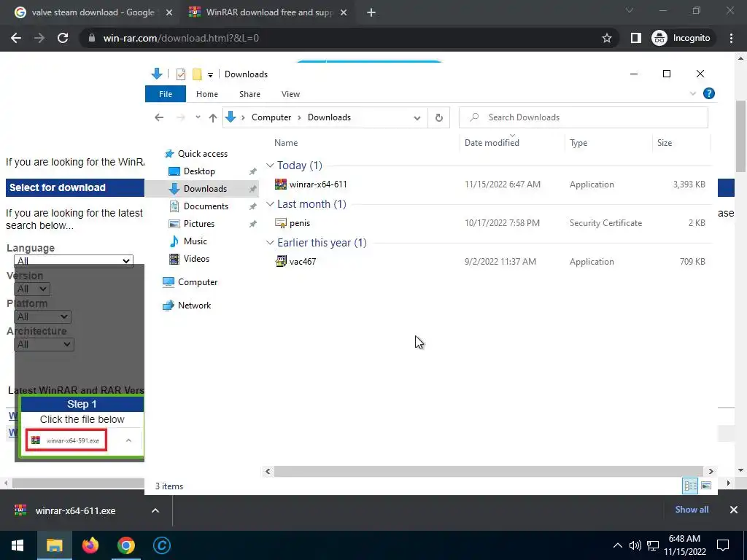Open the Windows Start menu
This screenshot has height=560, width=747.
(18, 545)
